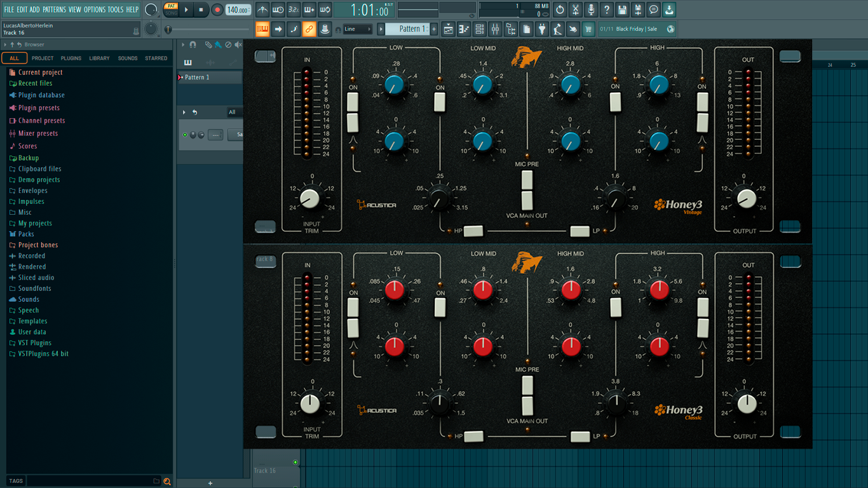Screen dimensions: 868x488
Task: Toggle HP filter button on Honey3 Classic
Action: (x=473, y=437)
